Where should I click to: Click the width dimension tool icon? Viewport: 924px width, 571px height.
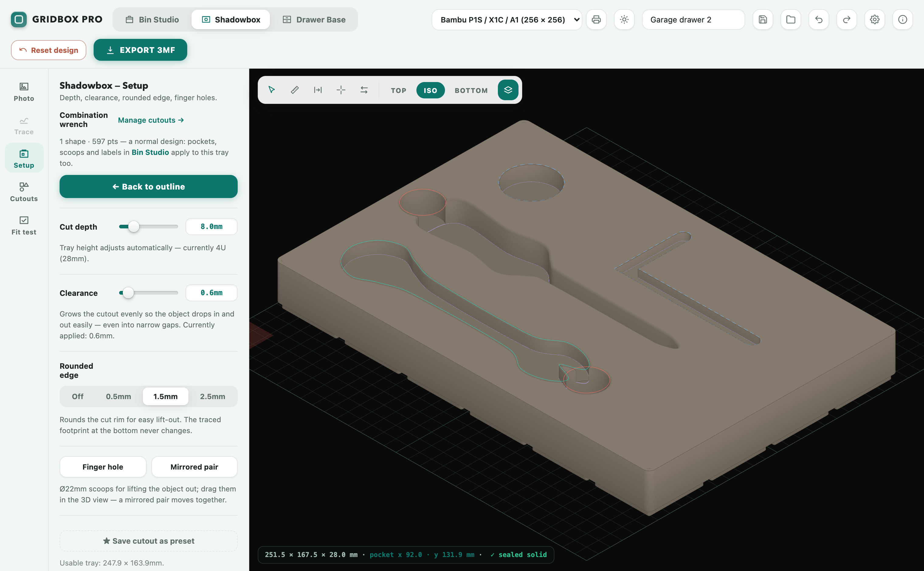pos(318,90)
